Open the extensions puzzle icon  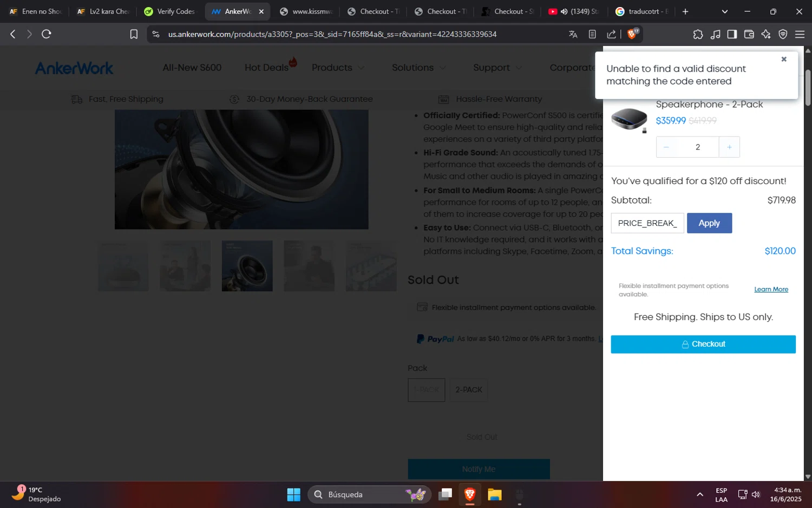pyautogui.click(x=698, y=34)
